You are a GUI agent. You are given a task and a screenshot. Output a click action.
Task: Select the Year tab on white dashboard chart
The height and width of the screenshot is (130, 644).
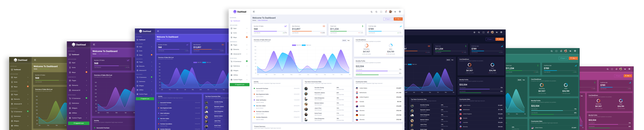(x=349, y=40)
